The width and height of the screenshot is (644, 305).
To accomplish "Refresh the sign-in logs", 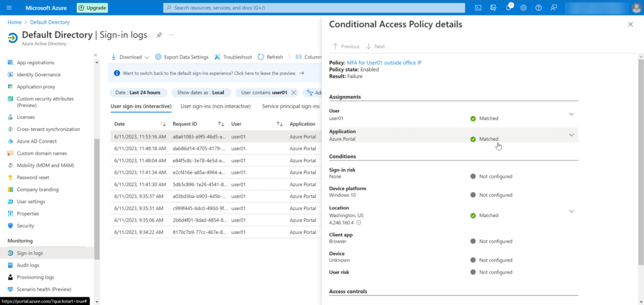I will click(x=270, y=57).
